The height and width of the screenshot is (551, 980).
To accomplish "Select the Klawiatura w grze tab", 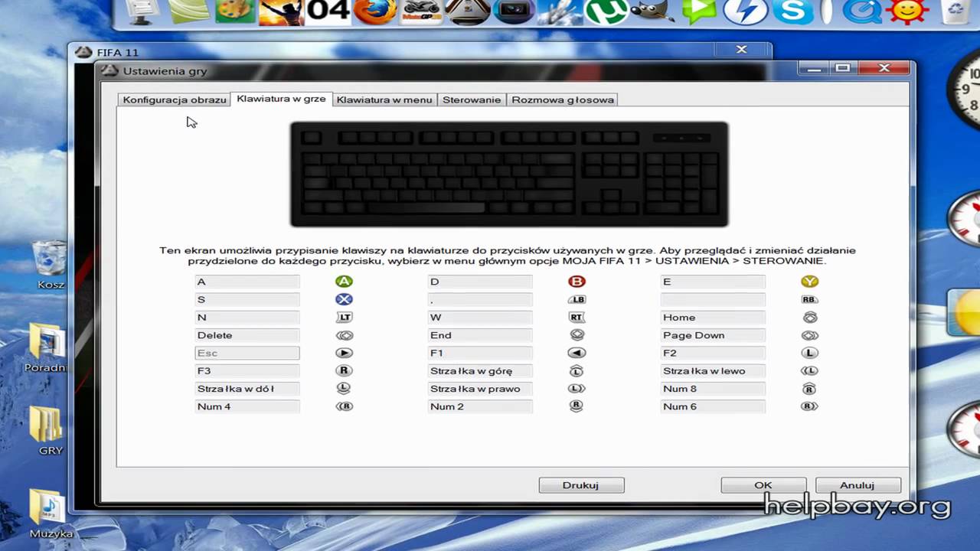I will tap(281, 99).
